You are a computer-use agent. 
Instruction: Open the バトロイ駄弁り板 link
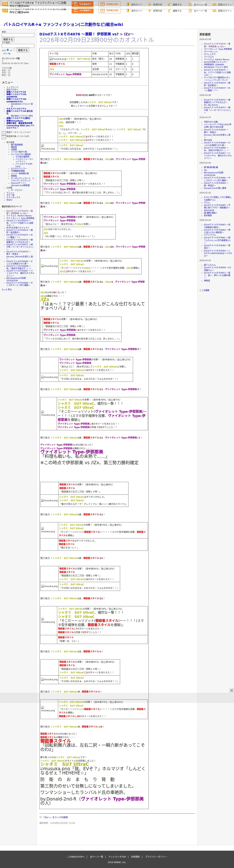point(19,152)
